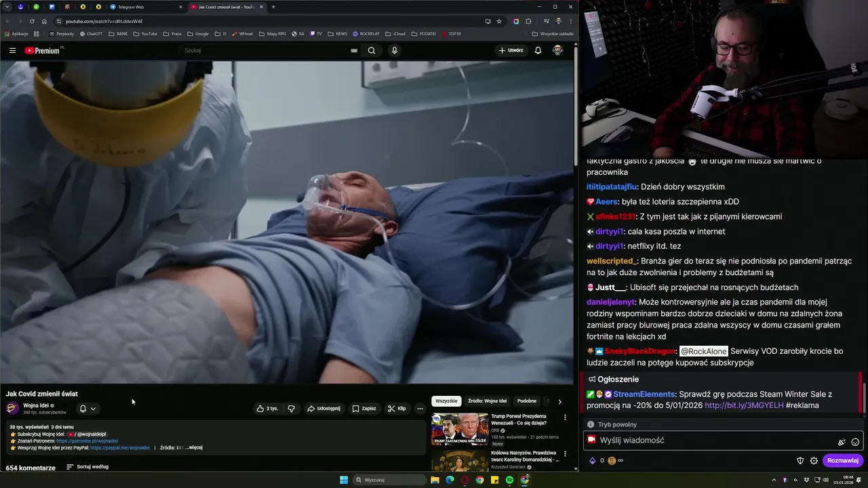Share the video via Udostępnij
Image resolution: width=868 pixels, height=488 pixels.
323,409
